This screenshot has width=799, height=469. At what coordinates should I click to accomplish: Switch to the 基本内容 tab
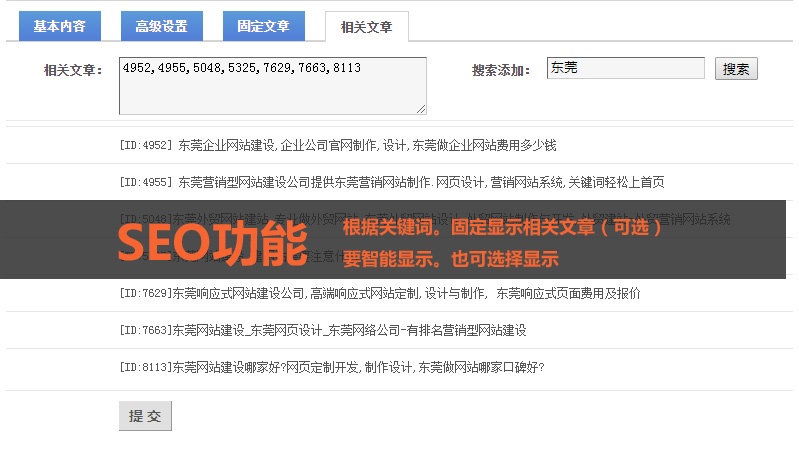pyautogui.click(x=60, y=26)
